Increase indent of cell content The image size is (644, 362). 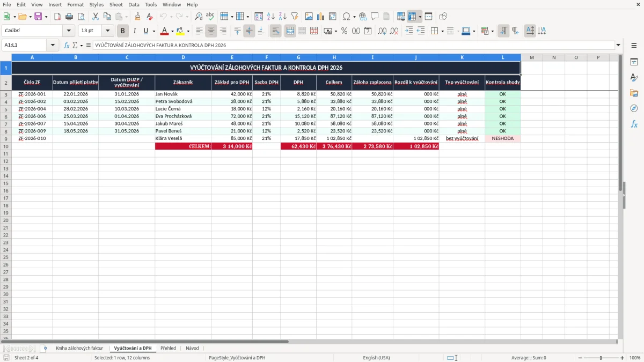(x=409, y=31)
